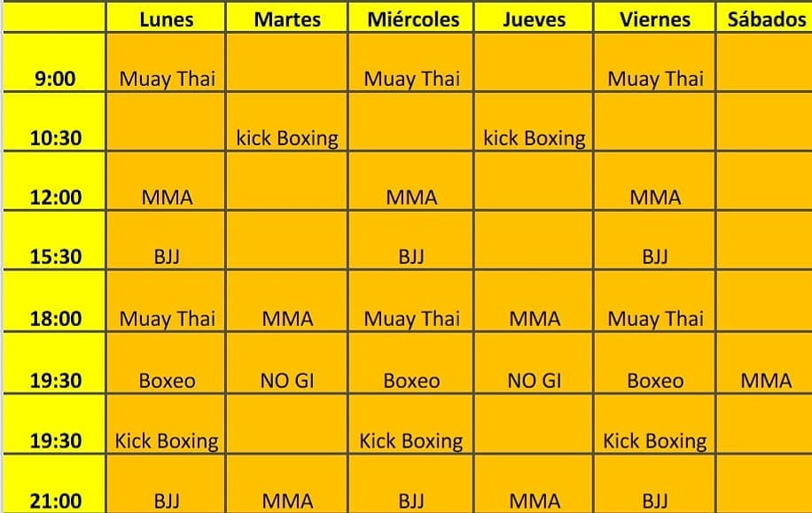Image resolution: width=812 pixels, height=513 pixels.
Task: Click the Sábados MMA class cell
Action: pyautogui.click(x=766, y=381)
